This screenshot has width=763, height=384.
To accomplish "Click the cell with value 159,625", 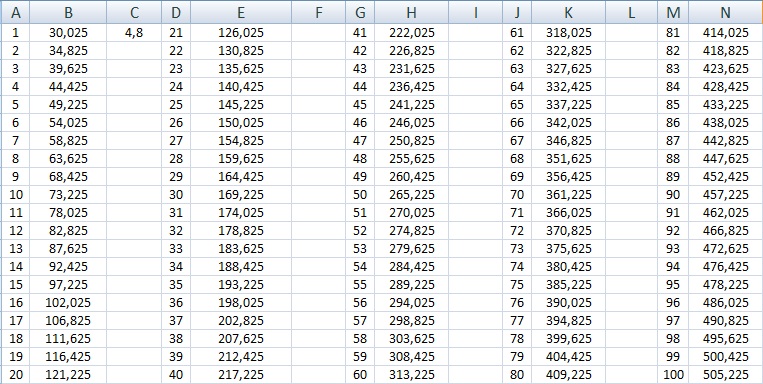I will 241,159.
